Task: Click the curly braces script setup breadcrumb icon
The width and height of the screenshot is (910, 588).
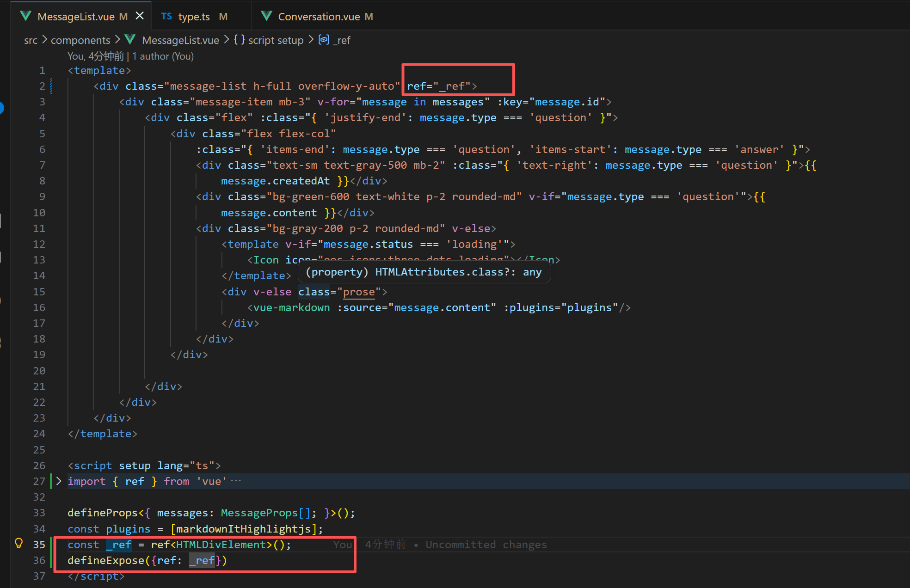Action: click(239, 40)
